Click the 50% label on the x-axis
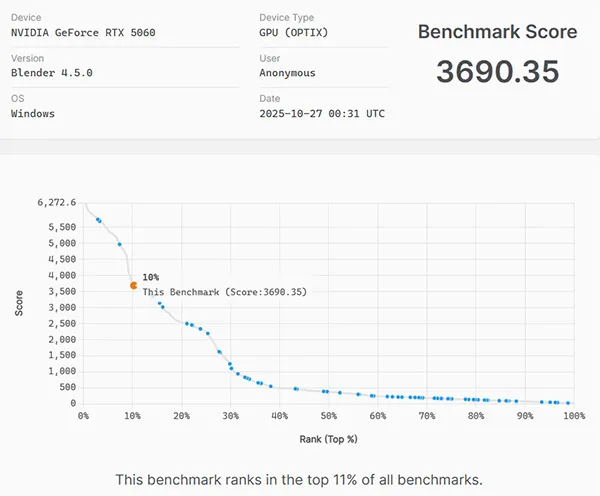Image resolution: width=600 pixels, height=496 pixels. (x=329, y=416)
